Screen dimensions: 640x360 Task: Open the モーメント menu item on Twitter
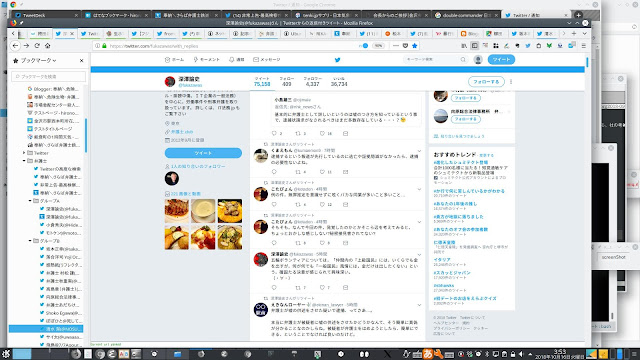(x=207, y=60)
